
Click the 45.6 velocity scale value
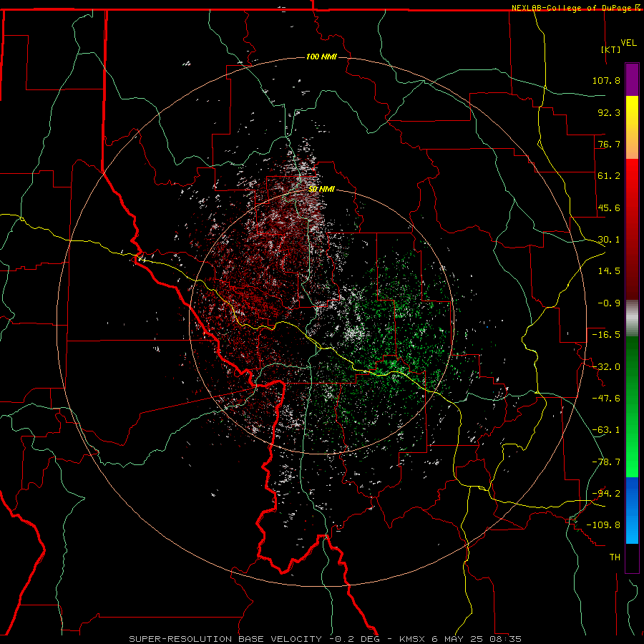(x=609, y=208)
